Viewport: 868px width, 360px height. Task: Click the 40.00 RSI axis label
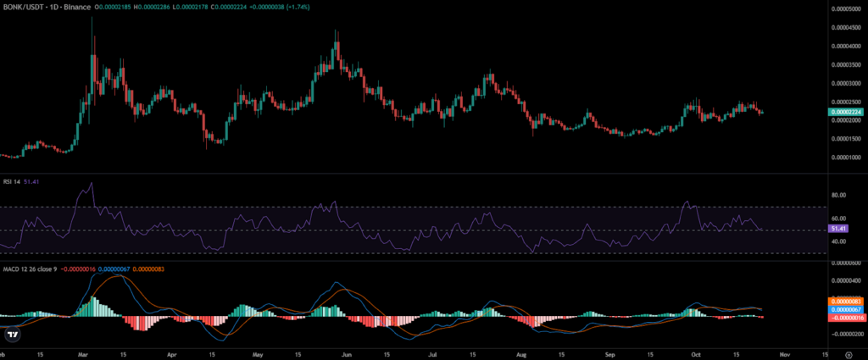[x=838, y=241]
